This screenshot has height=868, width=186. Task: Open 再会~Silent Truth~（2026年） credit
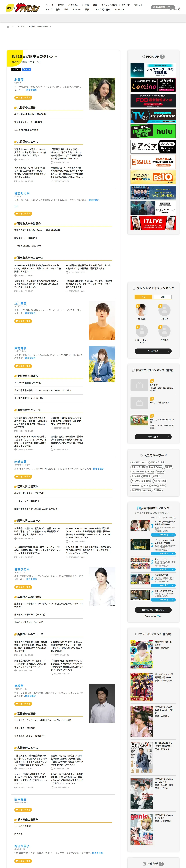click(x=30, y=114)
